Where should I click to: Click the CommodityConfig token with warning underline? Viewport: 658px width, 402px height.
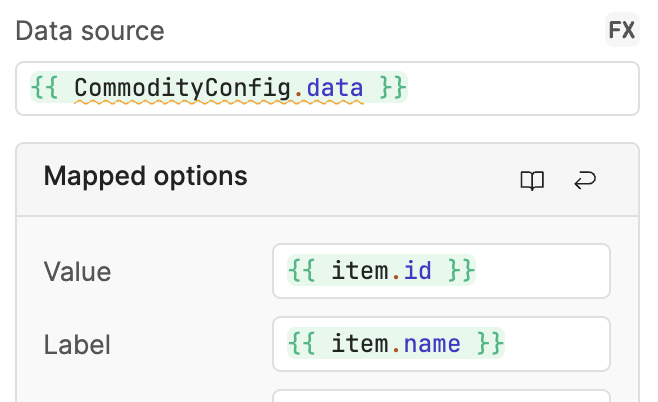pos(182,88)
